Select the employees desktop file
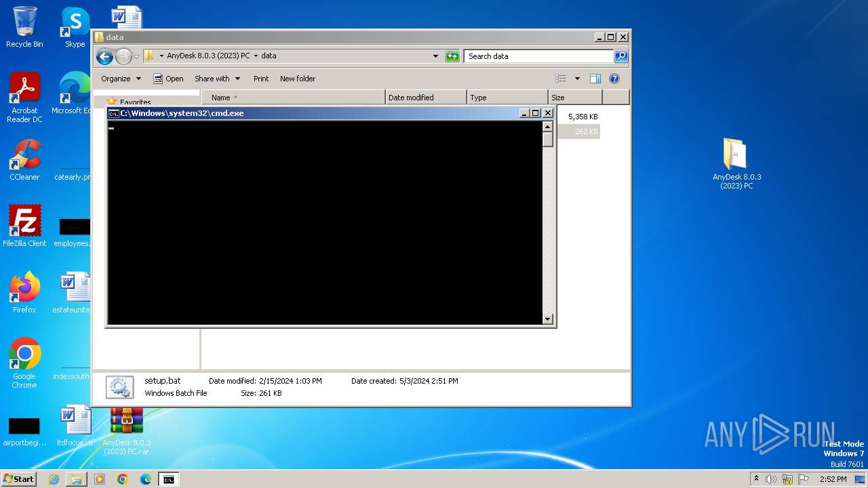 (x=72, y=231)
